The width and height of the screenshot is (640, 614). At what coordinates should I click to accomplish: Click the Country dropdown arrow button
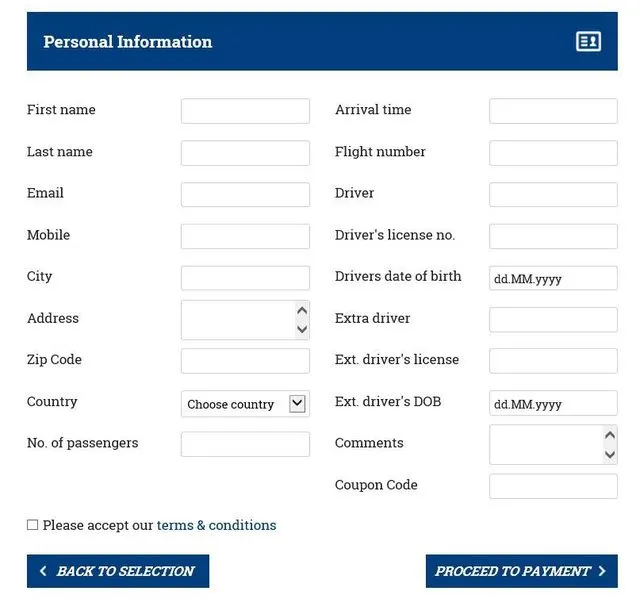pyautogui.click(x=297, y=403)
